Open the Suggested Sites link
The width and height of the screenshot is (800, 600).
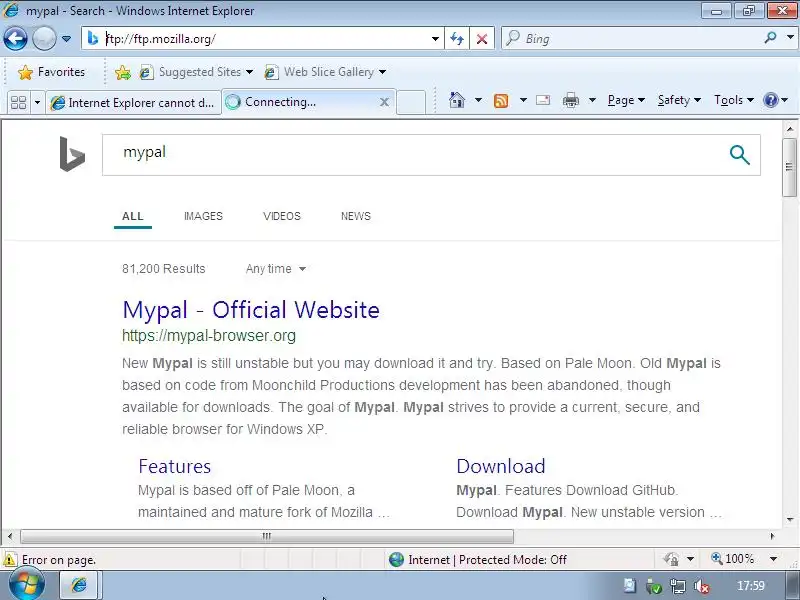[196, 72]
